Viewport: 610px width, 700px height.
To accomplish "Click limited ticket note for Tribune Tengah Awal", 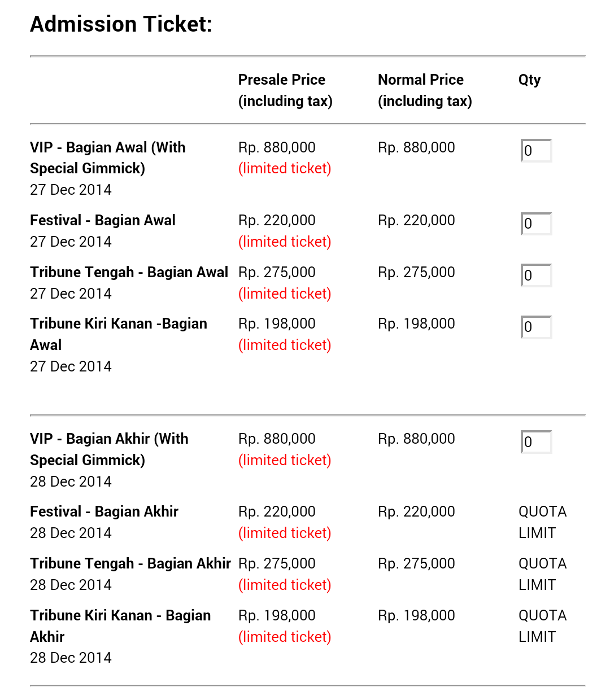I will (285, 294).
